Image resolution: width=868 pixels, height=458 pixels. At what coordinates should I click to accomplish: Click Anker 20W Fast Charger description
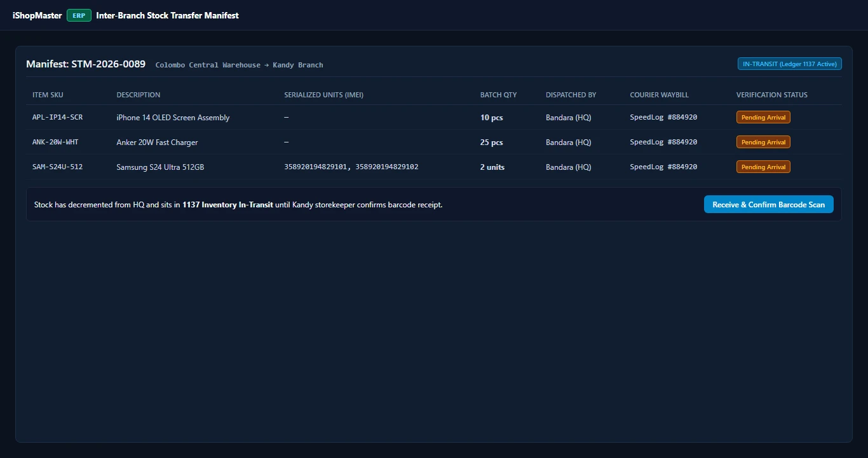158,142
